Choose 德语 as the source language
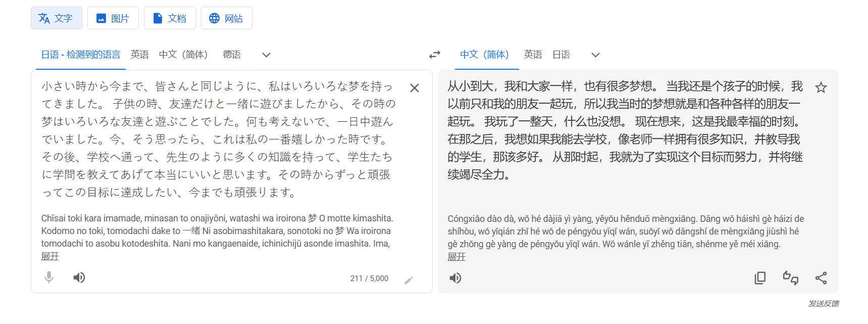The width and height of the screenshot is (868, 324). tap(232, 55)
